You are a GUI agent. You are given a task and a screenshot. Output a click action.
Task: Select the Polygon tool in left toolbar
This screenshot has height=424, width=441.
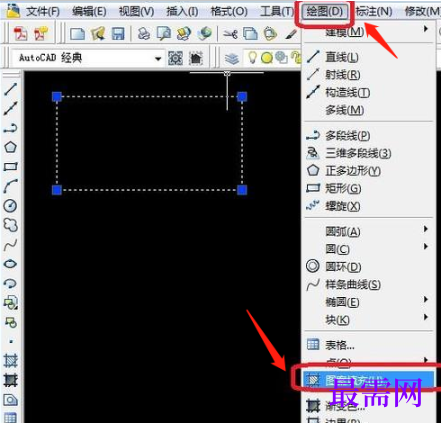10,147
